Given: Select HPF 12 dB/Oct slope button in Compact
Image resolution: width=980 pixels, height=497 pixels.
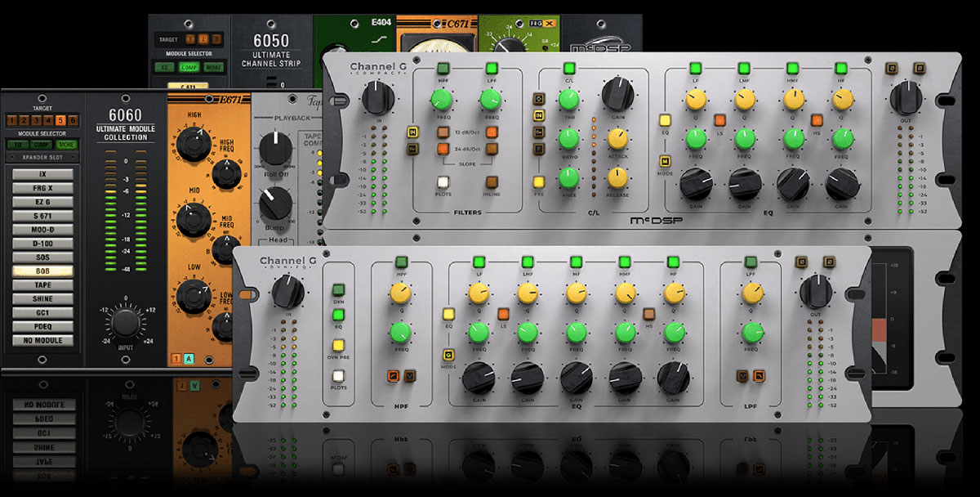Looking at the screenshot, I should (x=442, y=132).
